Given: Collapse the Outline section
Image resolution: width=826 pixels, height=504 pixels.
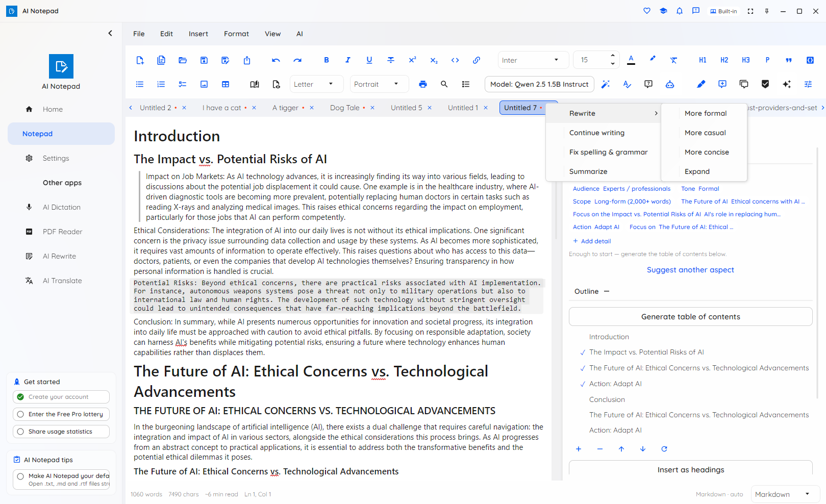Looking at the screenshot, I should click(x=607, y=291).
